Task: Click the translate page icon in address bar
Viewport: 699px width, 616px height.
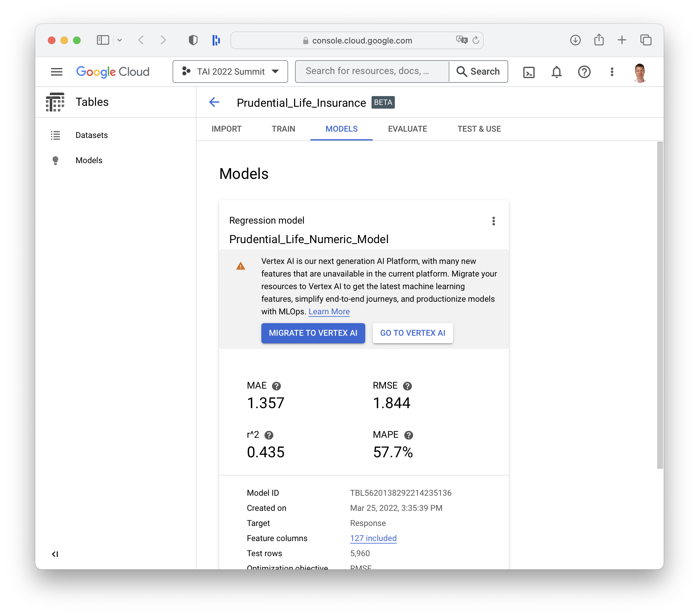Action: [461, 40]
